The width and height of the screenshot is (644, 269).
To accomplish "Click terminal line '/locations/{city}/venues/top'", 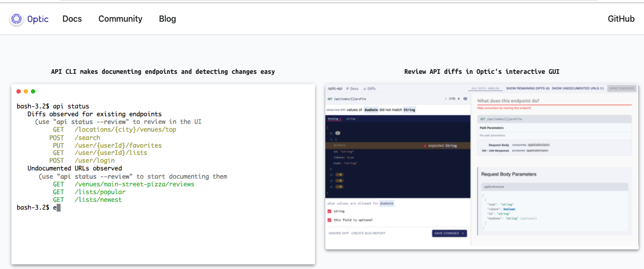I will click(125, 130).
